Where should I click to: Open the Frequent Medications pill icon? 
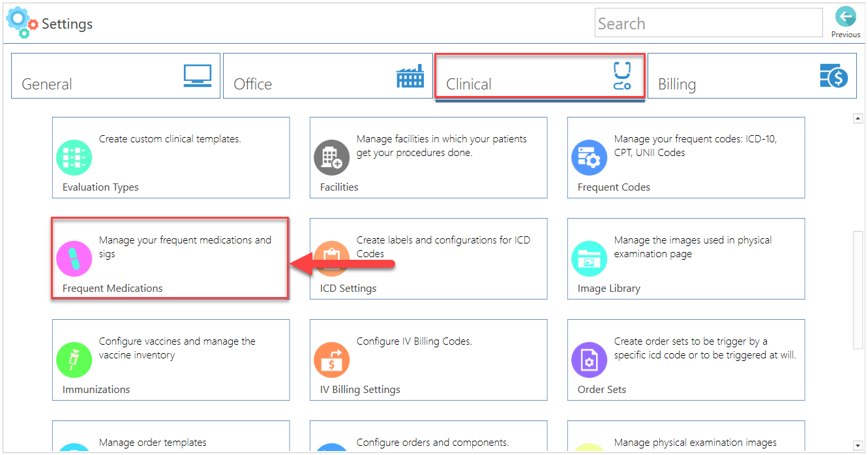click(x=74, y=259)
